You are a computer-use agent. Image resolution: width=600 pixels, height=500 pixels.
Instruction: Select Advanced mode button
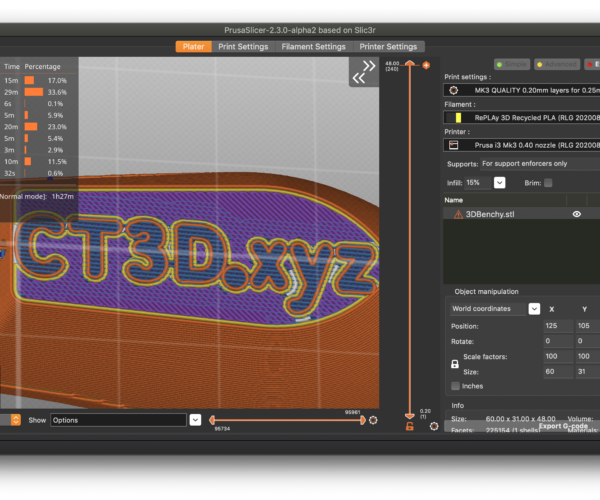pos(557,64)
